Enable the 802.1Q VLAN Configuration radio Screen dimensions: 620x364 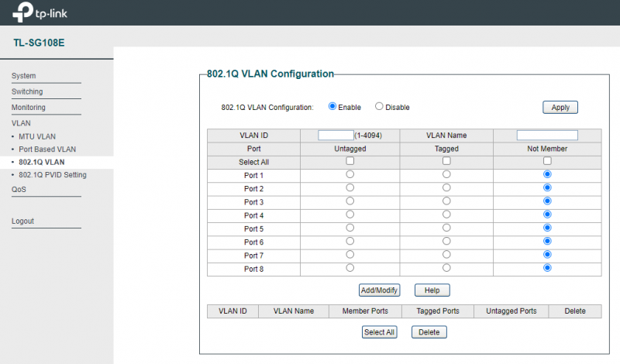[332, 107]
